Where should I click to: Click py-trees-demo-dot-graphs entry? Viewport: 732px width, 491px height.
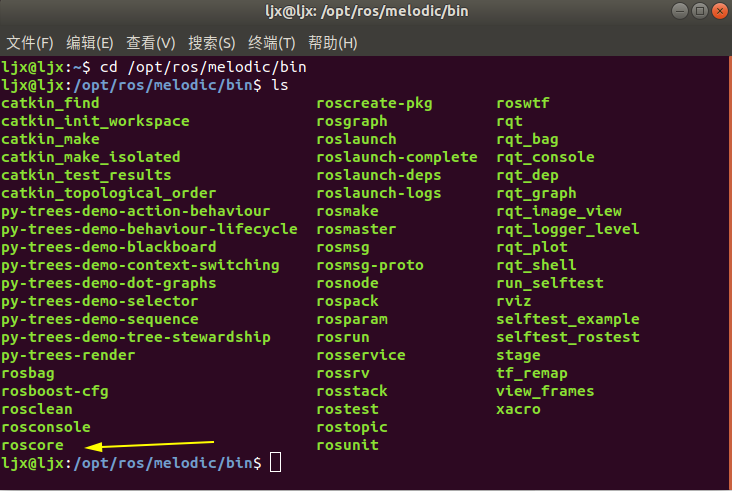coord(109,283)
